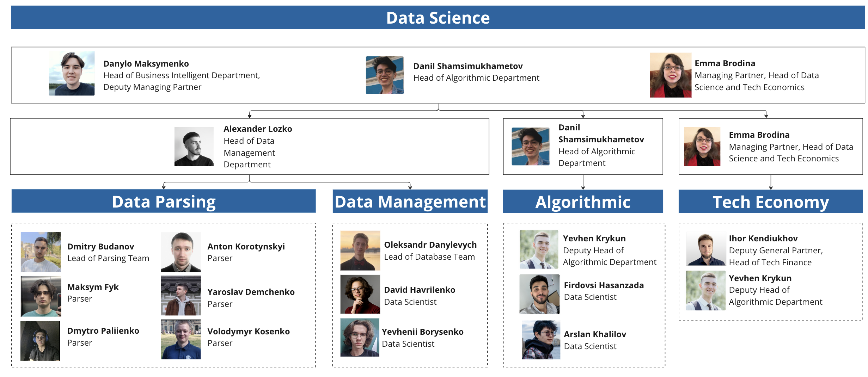Click Danylo Maksymenko's profile photo
Image resolution: width=868 pixels, height=377 pixels.
point(72,73)
